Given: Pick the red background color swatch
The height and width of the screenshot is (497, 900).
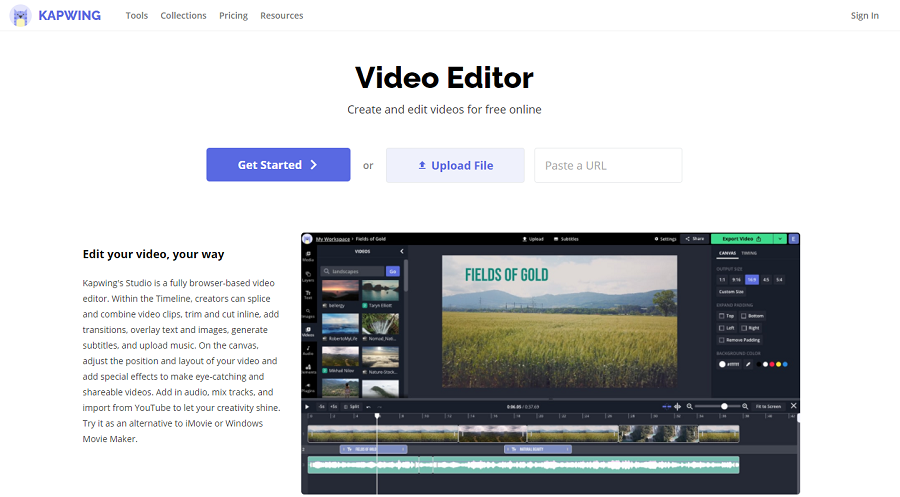Looking at the screenshot, I should (772, 364).
